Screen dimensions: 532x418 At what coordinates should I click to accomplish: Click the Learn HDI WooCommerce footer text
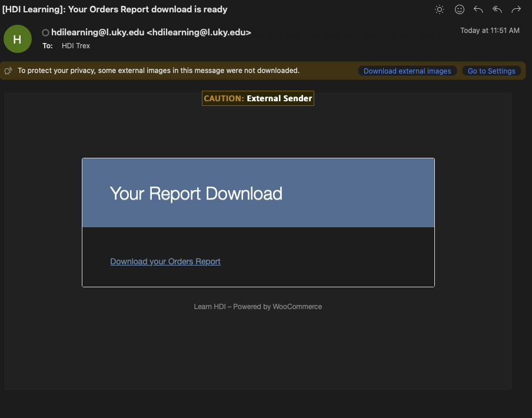[258, 306]
